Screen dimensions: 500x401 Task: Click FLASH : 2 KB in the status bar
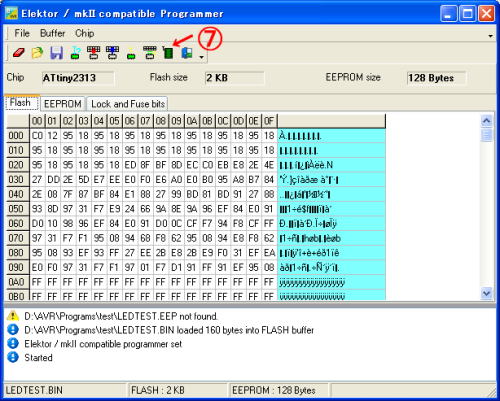158,390
